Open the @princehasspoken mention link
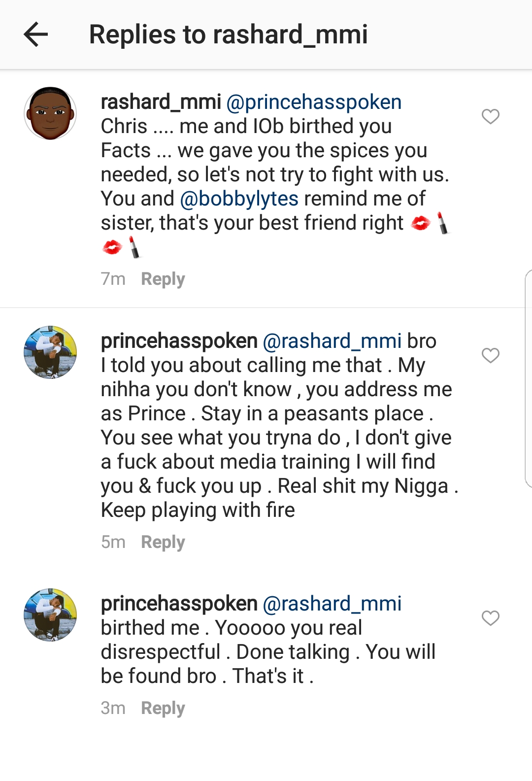 tap(314, 102)
